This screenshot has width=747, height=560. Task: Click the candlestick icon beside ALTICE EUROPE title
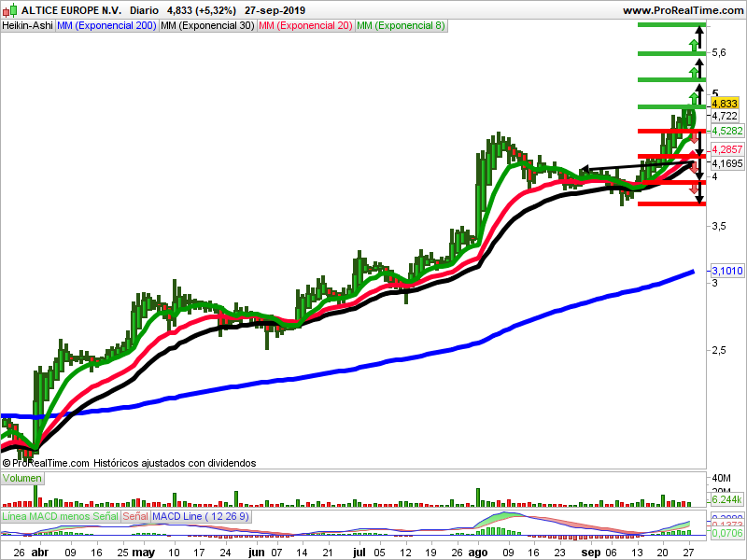point(10,10)
